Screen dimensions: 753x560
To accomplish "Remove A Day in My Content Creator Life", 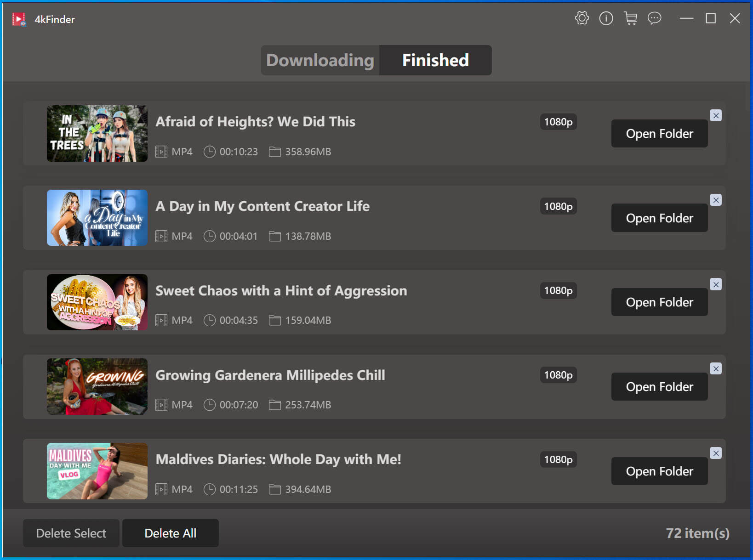I will (x=715, y=200).
